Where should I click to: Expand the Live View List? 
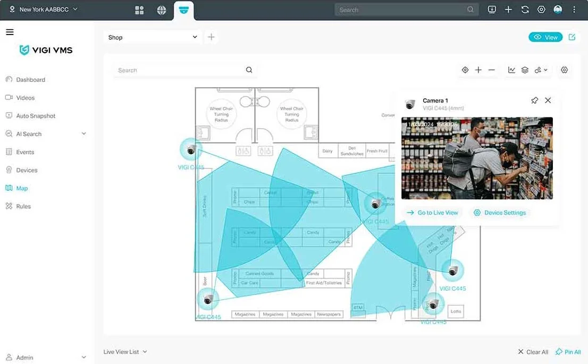point(125,352)
